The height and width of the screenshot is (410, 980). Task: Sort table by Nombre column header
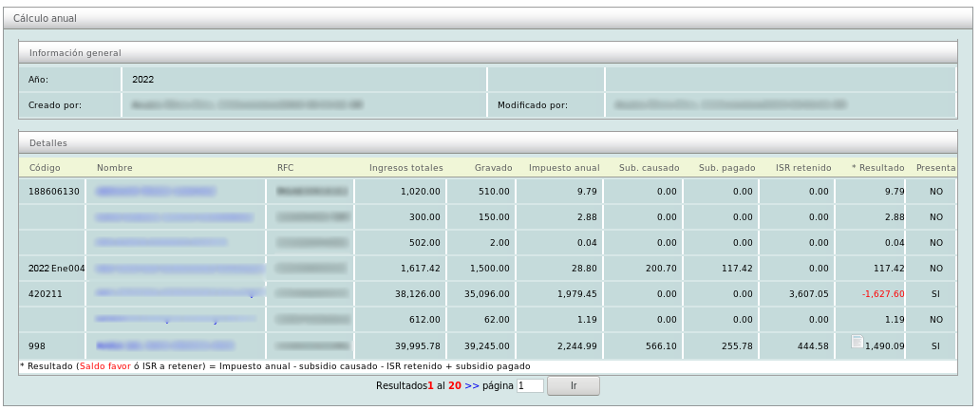click(115, 168)
